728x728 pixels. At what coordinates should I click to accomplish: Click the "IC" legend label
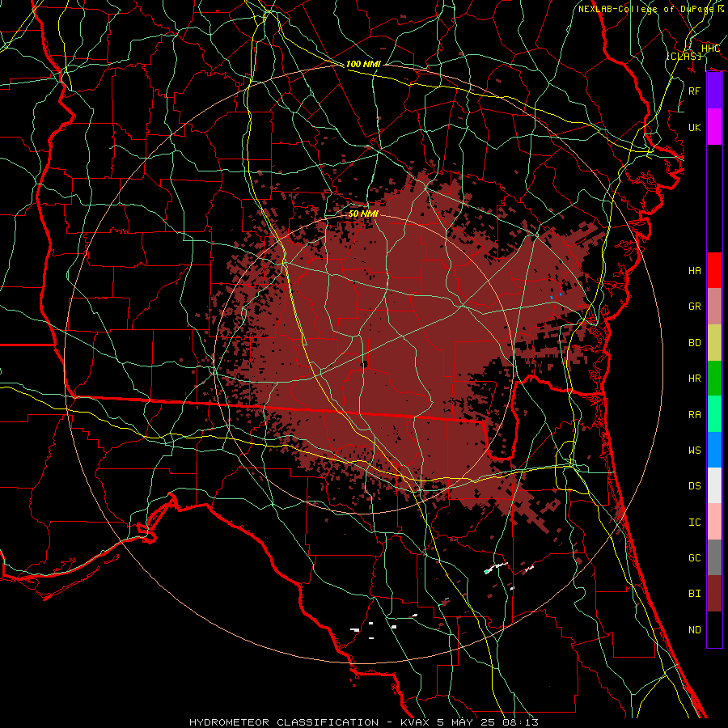(694, 523)
